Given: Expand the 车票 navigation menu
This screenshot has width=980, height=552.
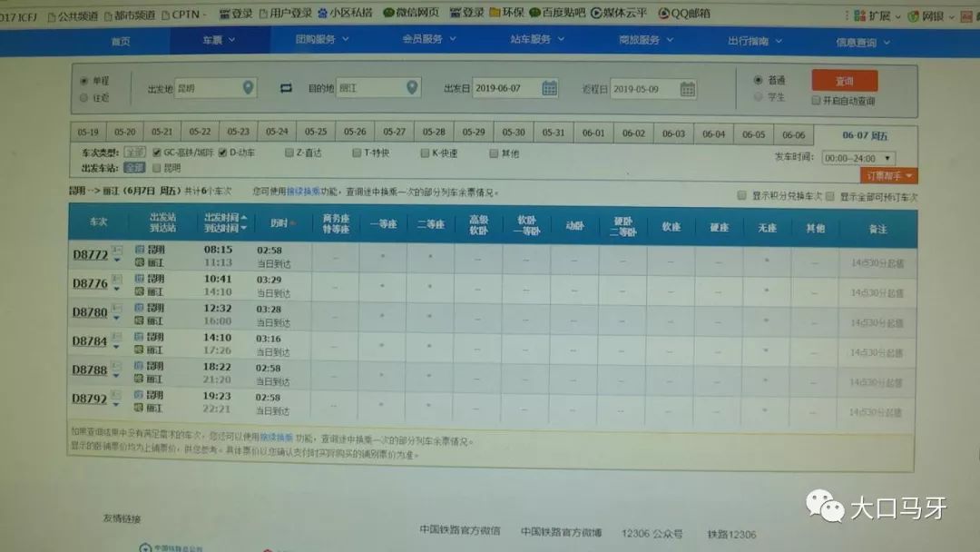Looking at the screenshot, I should pyautogui.click(x=219, y=40).
